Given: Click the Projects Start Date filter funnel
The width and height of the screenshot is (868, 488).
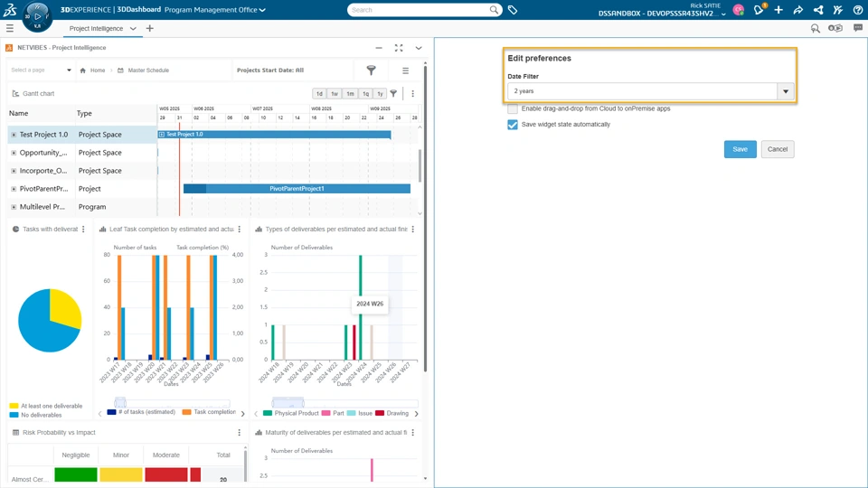Looking at the screenshot, I should (372, 70).
